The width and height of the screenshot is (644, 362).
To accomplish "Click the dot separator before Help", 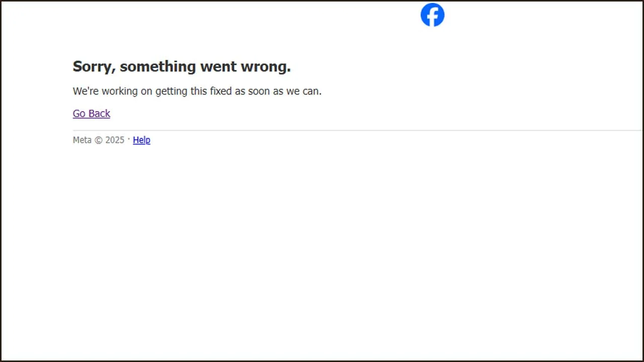I will [x=129, y=139].
